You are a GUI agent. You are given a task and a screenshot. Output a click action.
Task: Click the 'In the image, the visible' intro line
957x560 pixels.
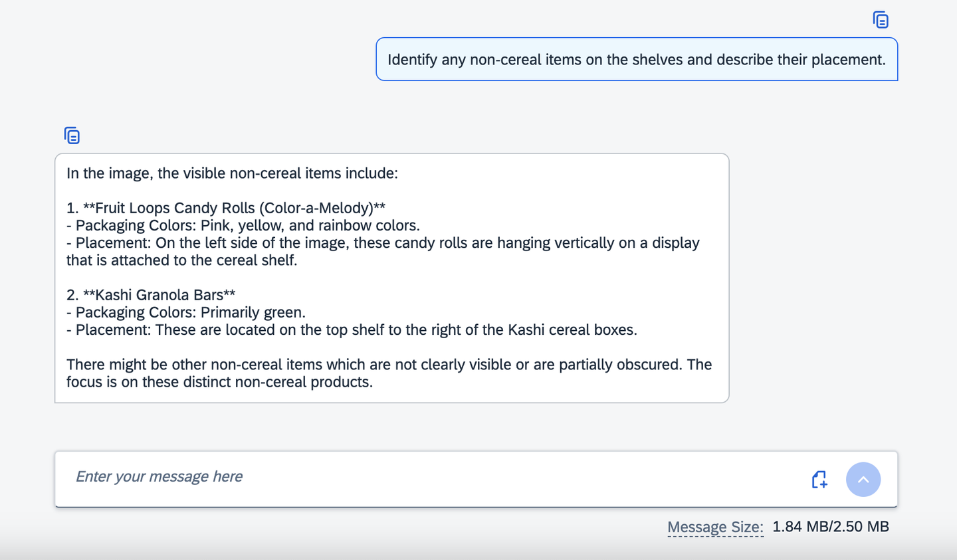(x=232, y=173)
